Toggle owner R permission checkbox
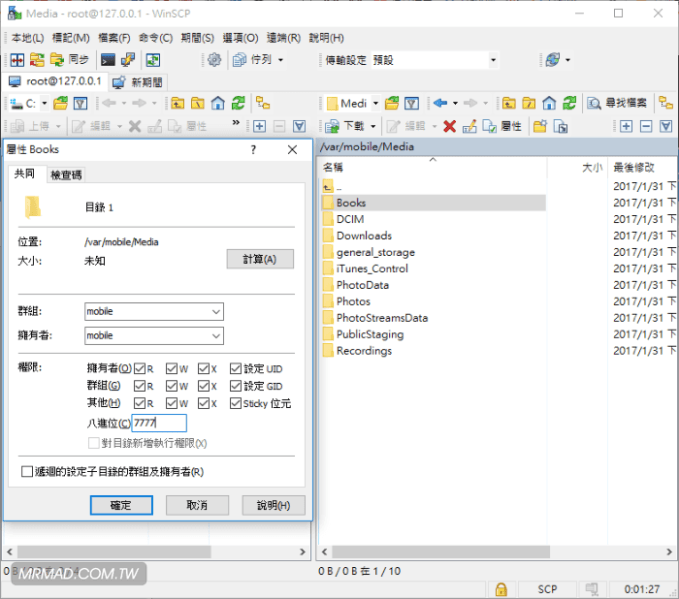679x599 pixels. click(x=139, y=369)
